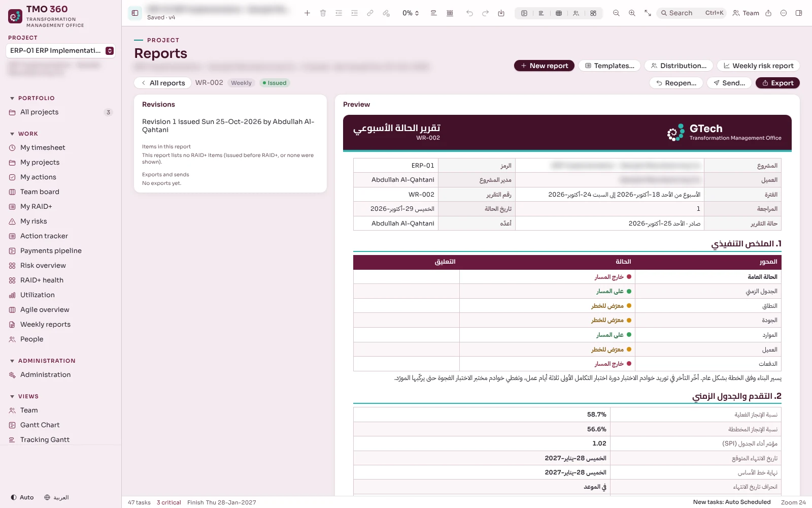
Task: Click the Send... button
Action: point(729,83)
